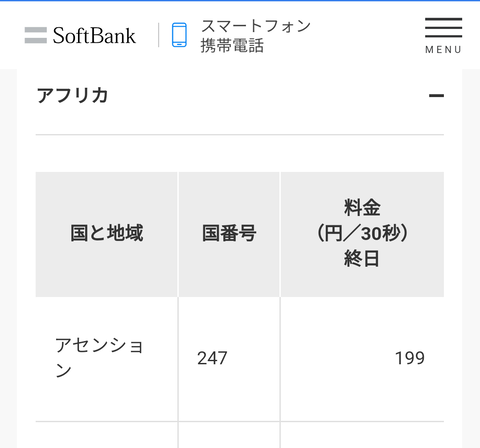Click the スマートフォン text in header
Image resolution: width=480 pixels, height=448 pixels.
click(x=256, y=26)
